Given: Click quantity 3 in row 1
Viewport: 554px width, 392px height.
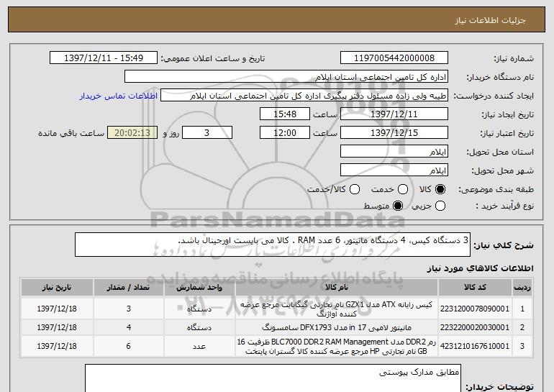Looking at the screenshot, I should click(x=129, y=309).
